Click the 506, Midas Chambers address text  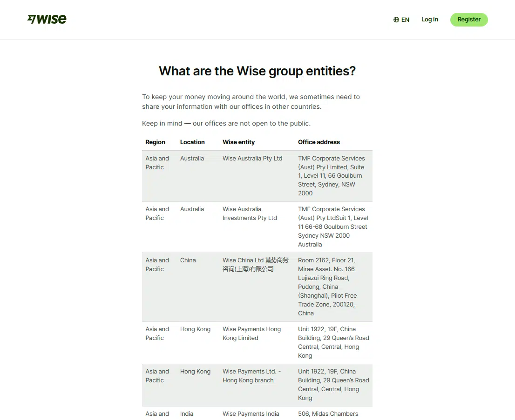point(328,413)
